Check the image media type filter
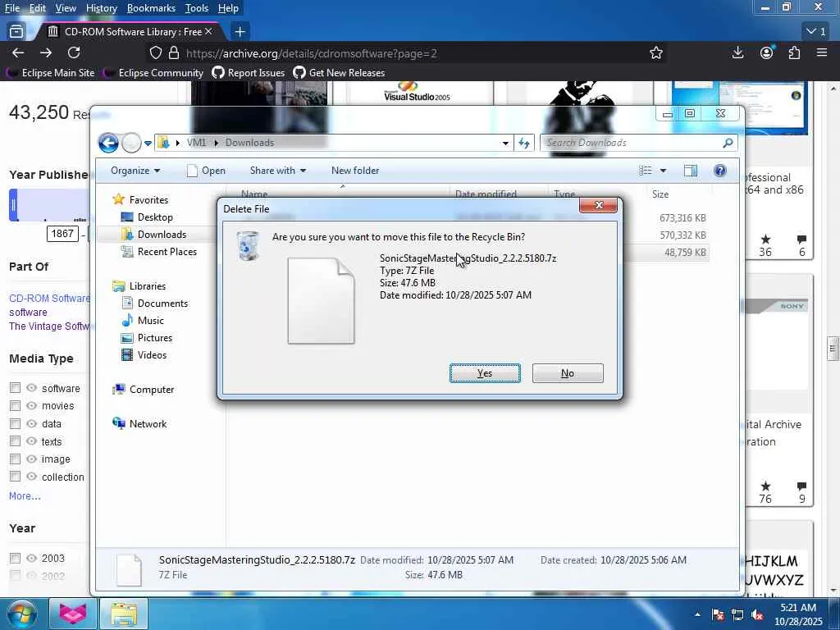840x630 pixels. 15,459
